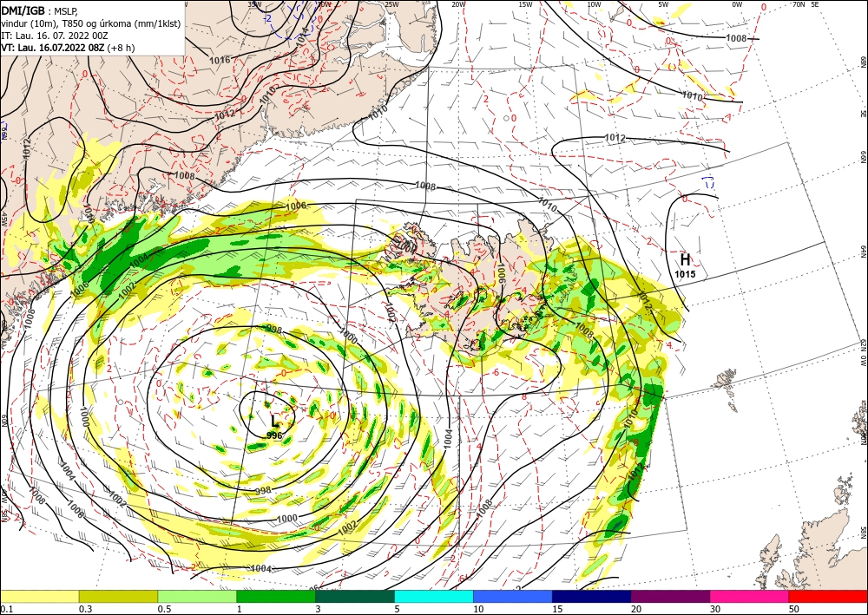Pick the blue 10–15 legend swatch
The height and width of the screenshot is (615, 868).
click(513, 596)
